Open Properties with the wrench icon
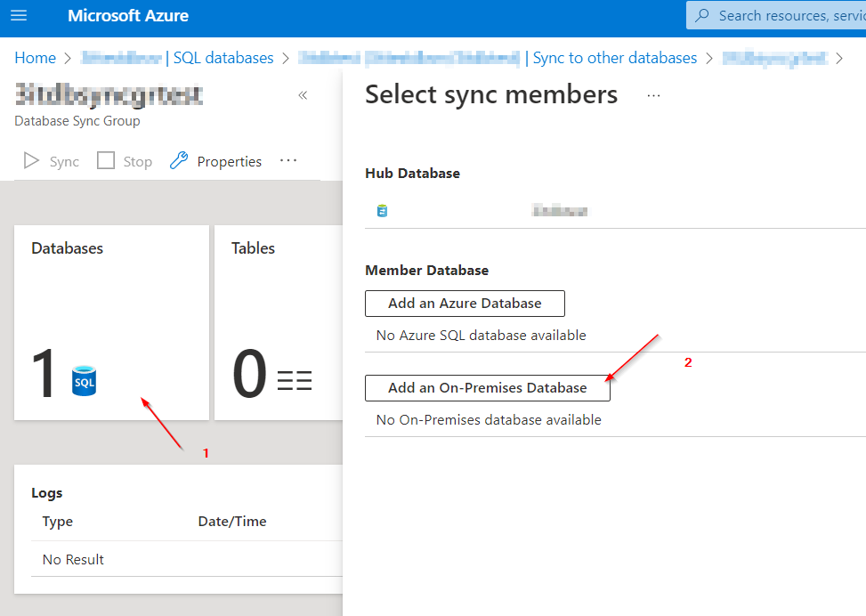The image size is (866, 616). pyautogui.click(x=179, y=161)
